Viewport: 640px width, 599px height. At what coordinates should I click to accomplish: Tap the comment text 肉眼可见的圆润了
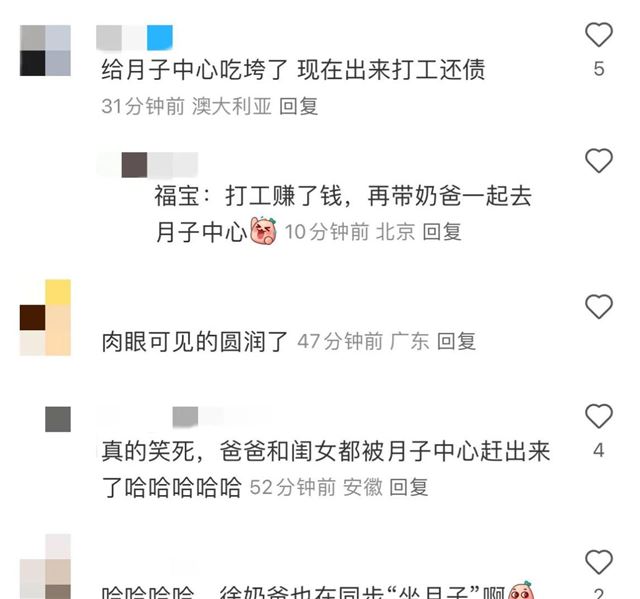195,342
